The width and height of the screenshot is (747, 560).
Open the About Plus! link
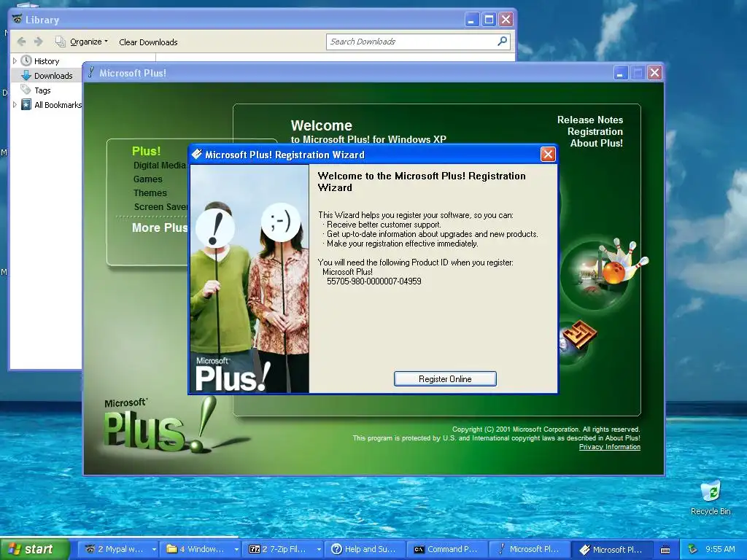click(596, 144)
